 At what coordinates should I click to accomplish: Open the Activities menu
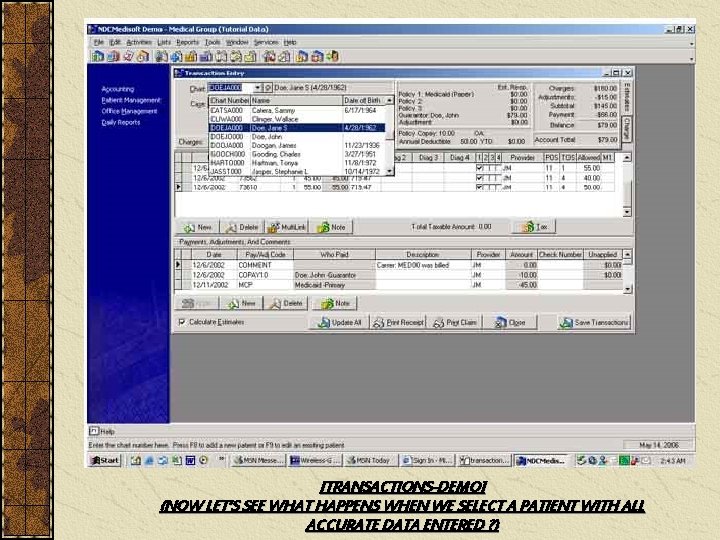139,42
